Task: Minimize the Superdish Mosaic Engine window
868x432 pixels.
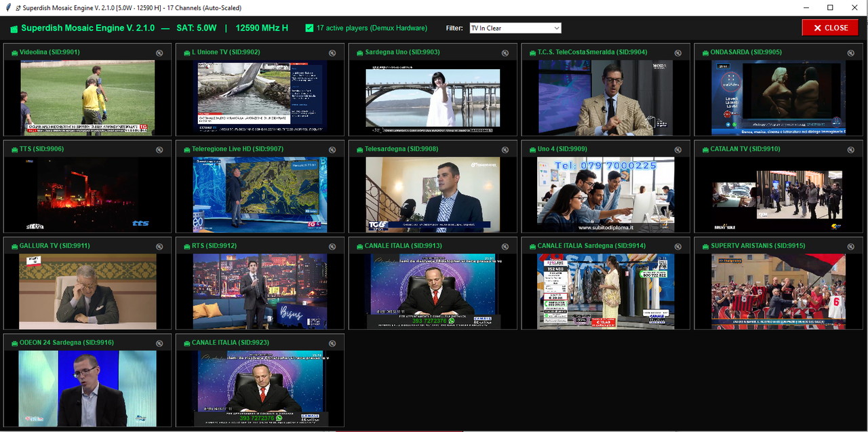Action: pos(806,7)
